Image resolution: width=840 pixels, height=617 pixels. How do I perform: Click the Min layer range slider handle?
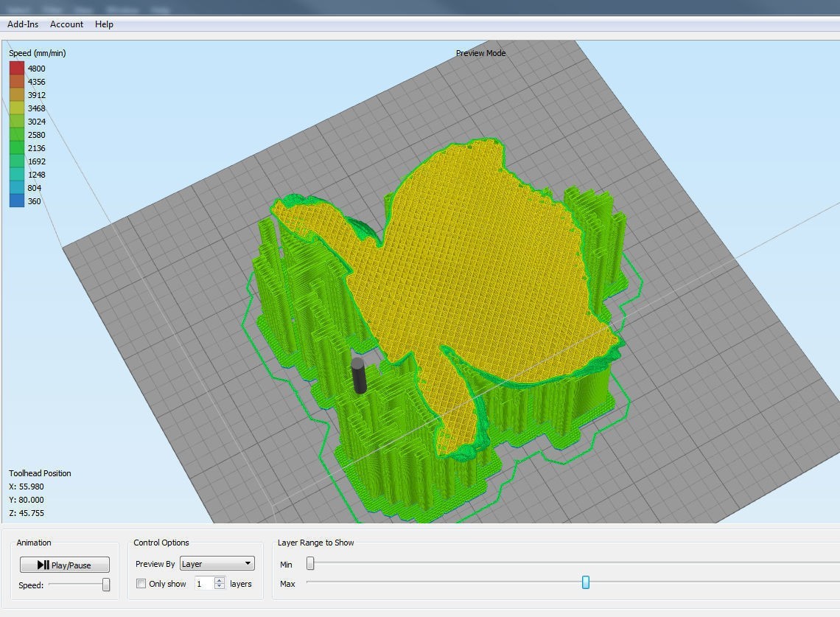pos(310,564)
